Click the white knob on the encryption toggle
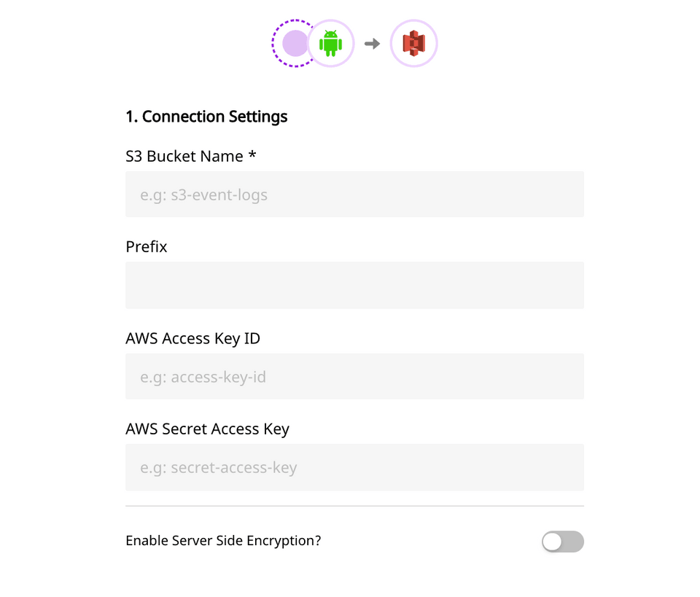This screenshot has height=597, width=700. pyautogui.click(x=553, y=542)
